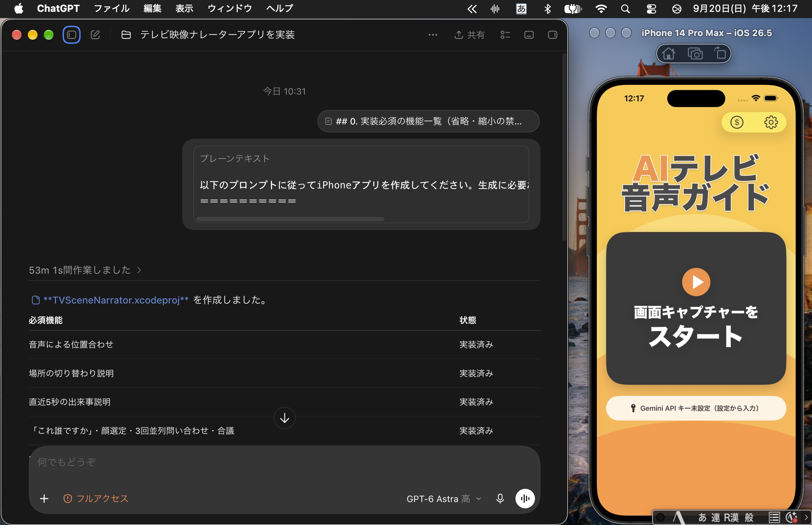Click the Siri menu bar icon
The image size is (812, 525).
click(676, 9)
